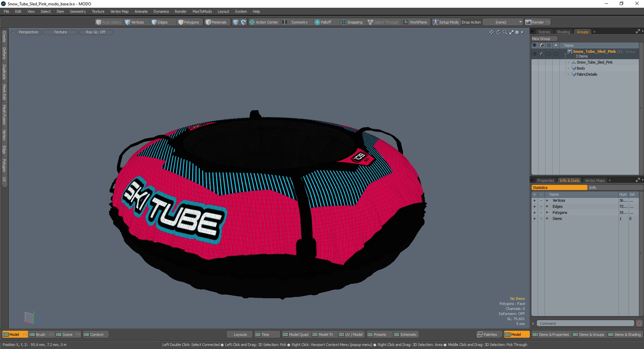Open the Drop Action (none) dropdown

point(503,22)
